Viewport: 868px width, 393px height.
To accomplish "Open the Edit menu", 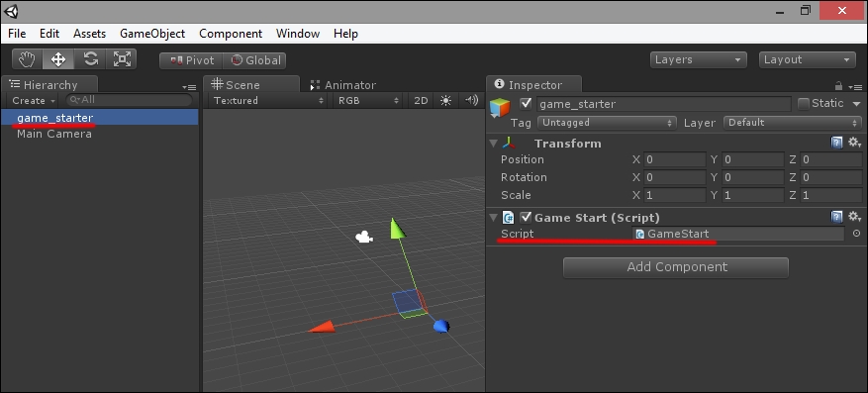I will click(49, 34).
